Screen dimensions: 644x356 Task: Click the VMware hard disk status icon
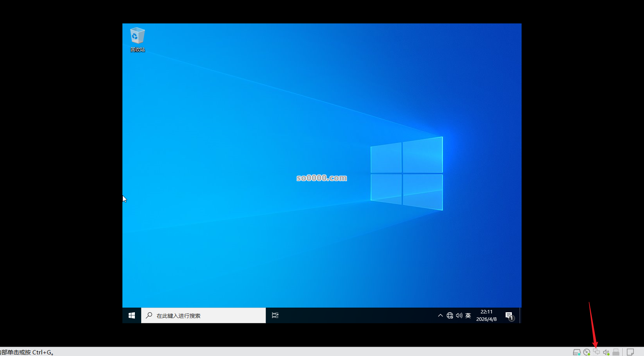click(x=577, y=352)
